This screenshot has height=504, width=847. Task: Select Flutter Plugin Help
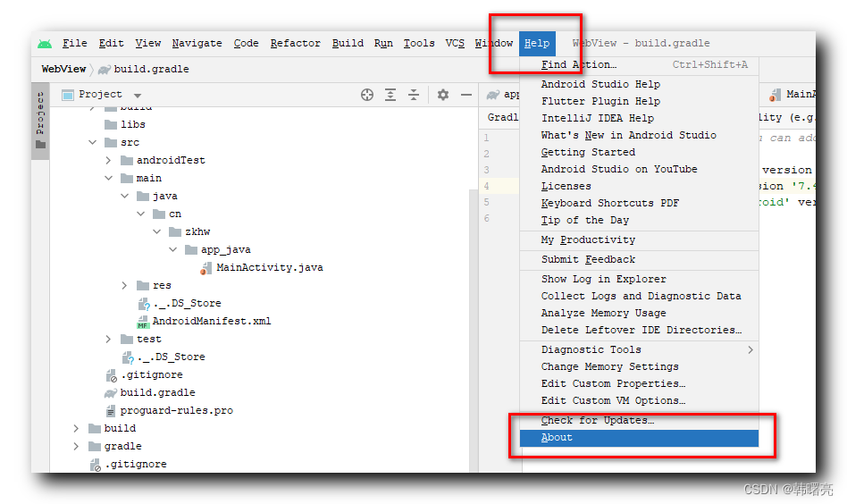pos(639,102)
